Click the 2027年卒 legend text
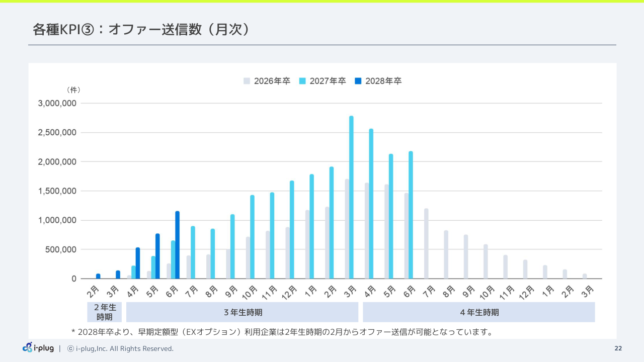The image size is (644, 362). 328,81
